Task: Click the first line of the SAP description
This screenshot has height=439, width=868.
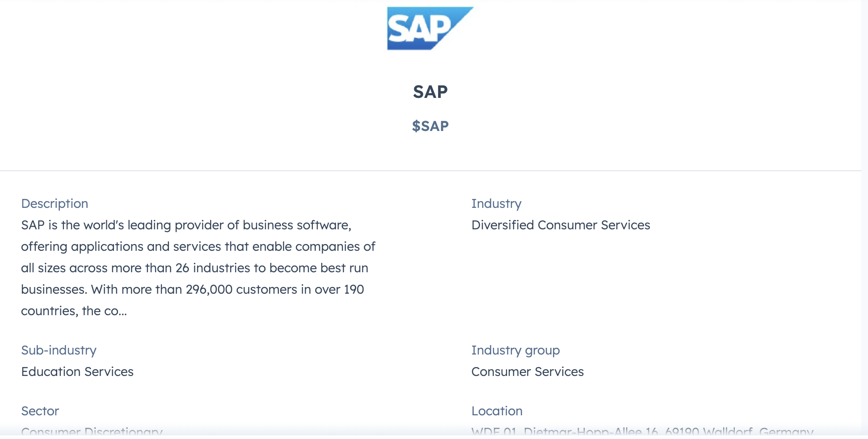Action: [x=186, y=225]
